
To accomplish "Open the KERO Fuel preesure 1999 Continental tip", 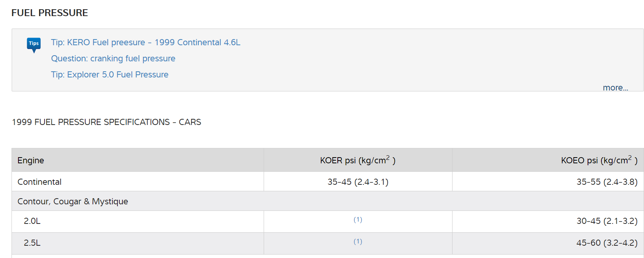I will coord(145,42).
